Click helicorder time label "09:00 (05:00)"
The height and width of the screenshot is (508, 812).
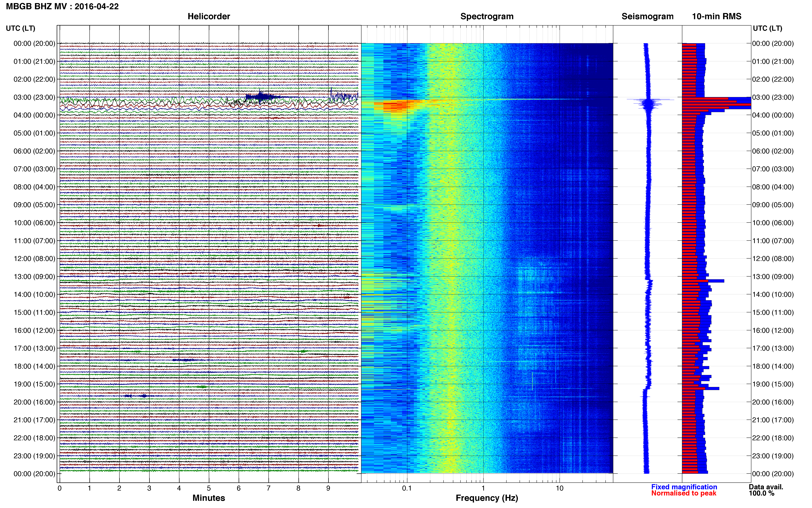[34, 205]
